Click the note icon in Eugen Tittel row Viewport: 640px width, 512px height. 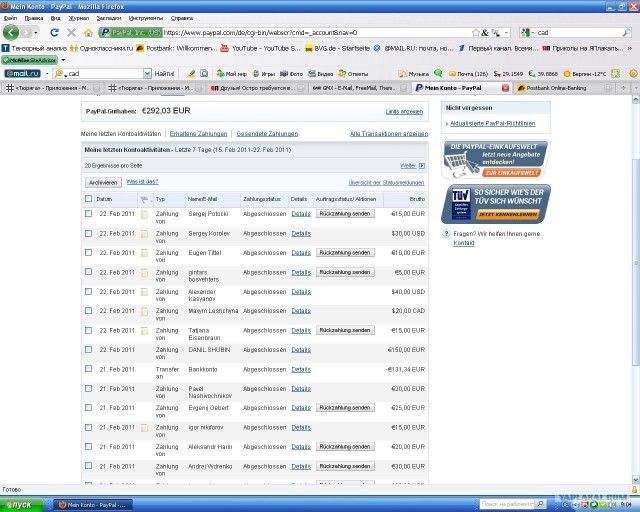click(x=144, y=253)
